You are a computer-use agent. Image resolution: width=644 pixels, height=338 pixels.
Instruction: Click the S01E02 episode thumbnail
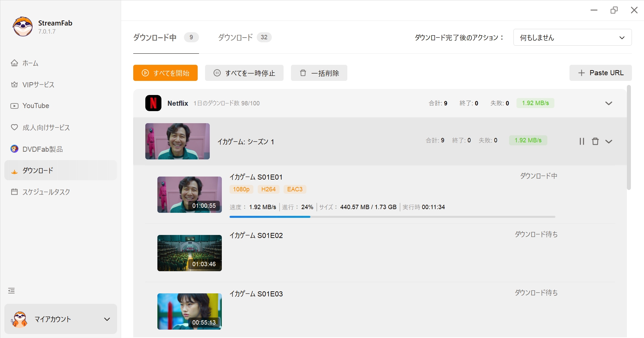(189, 253)
